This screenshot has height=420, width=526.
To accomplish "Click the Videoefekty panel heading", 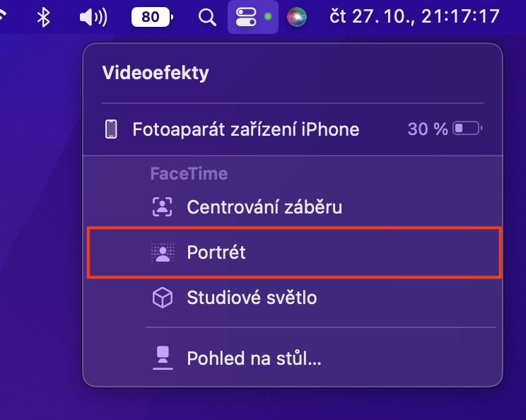I will coord(155,73).
